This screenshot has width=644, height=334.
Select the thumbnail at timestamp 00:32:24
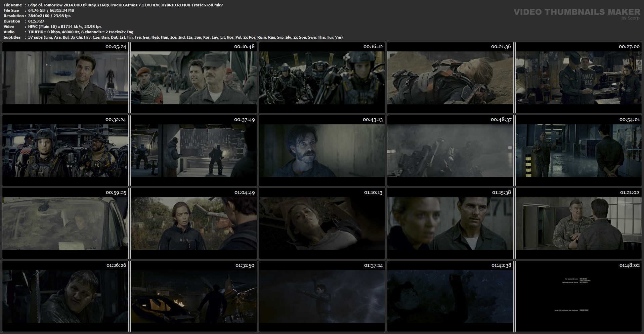[65, 151]
